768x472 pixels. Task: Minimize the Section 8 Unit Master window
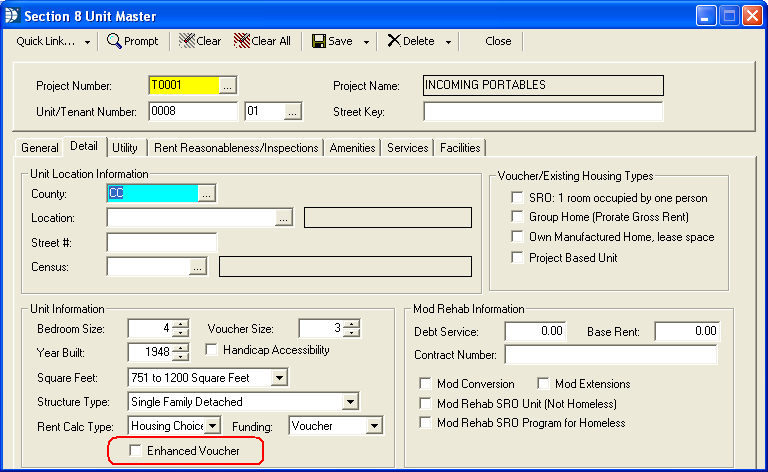point(706,16)
